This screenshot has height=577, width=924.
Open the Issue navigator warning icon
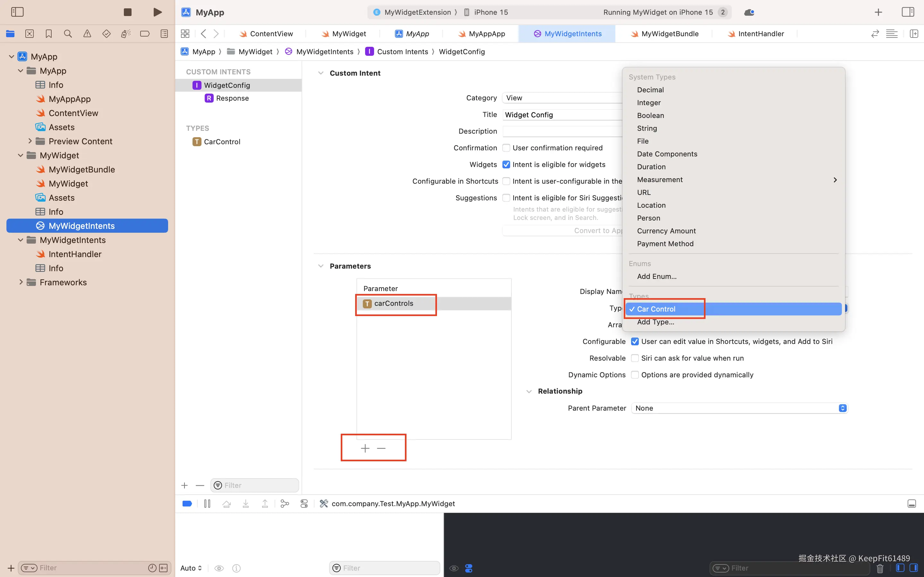pos(87,34)
